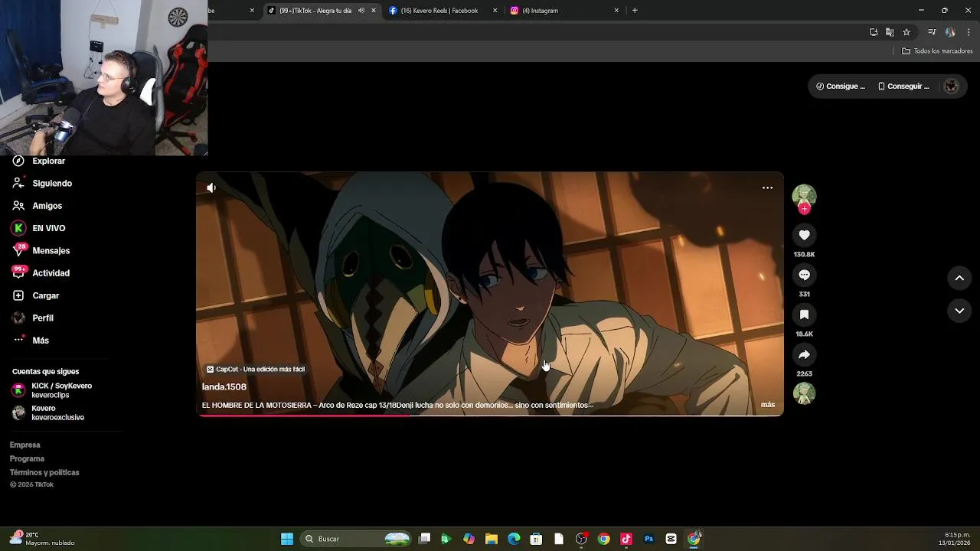
Task: Click the 'Consigue ...' coins button
Action: click(x=841, y=86)
